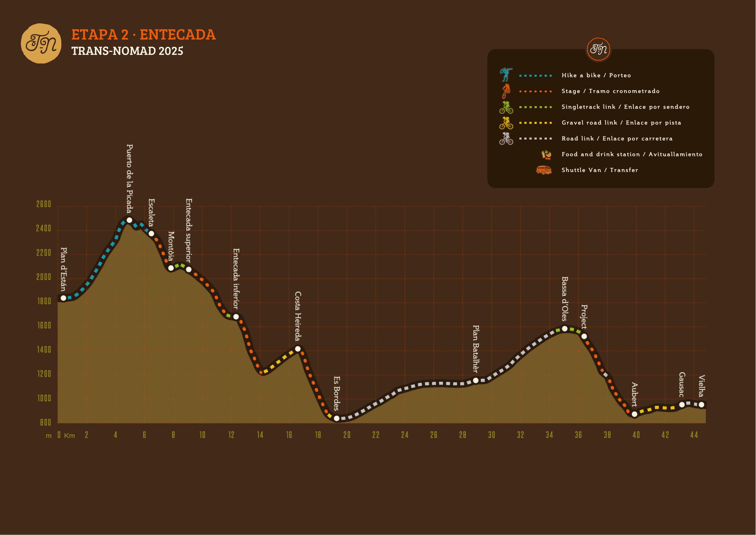Click the white Road link cyclist icon
Image resolution: width=756 pixels, height=535 pixels.
[506, 139]
